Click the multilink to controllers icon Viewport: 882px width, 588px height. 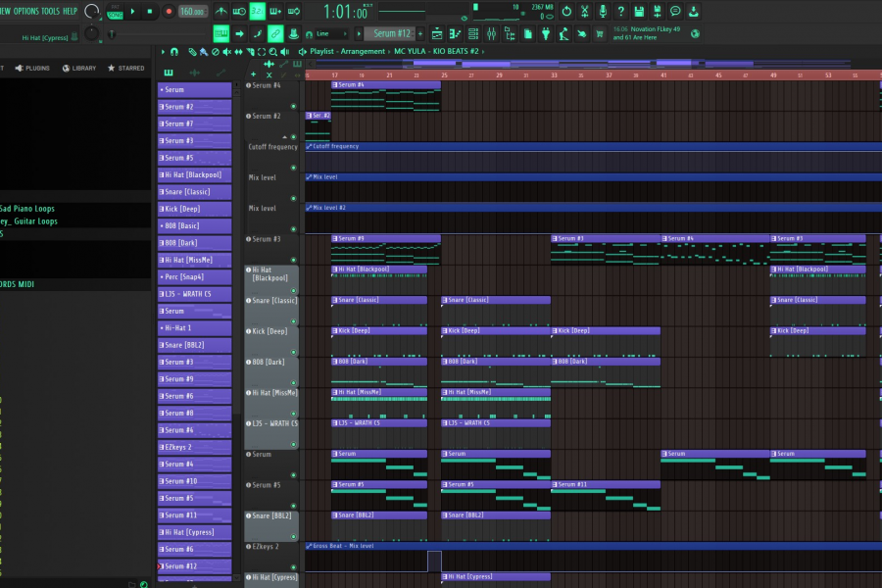click(293, 33)
